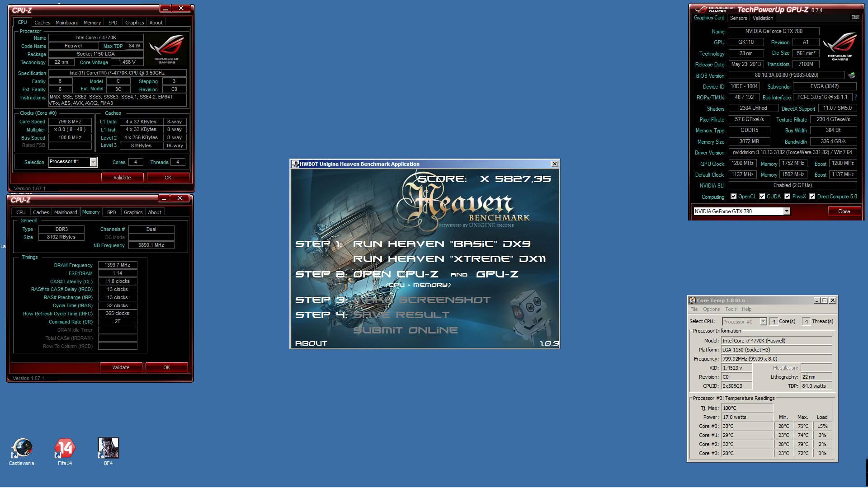
Task: Click NB Frequency value 3899.1 MHz
Action: pyautogui.click(x=151, y=245)
